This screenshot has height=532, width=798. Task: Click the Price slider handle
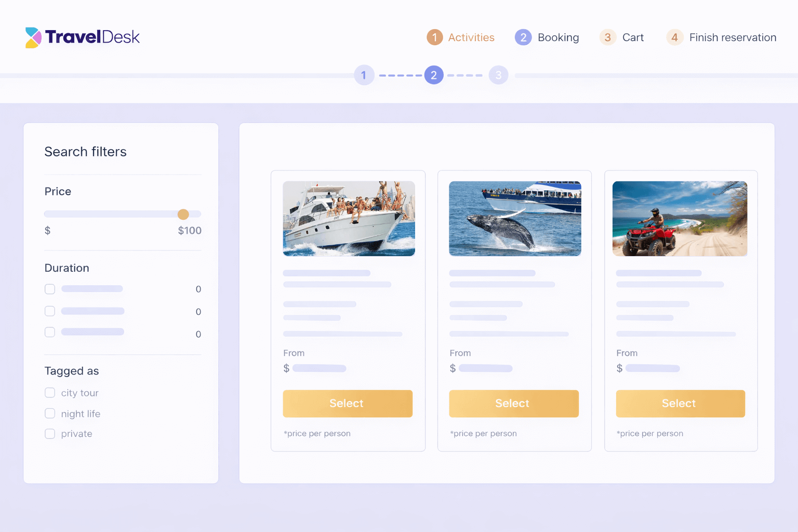tap(183, 214)
